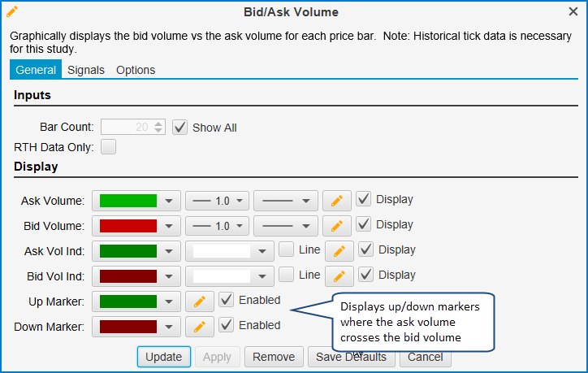Click the Bar Count stepper arrows

tap(158, 127)
